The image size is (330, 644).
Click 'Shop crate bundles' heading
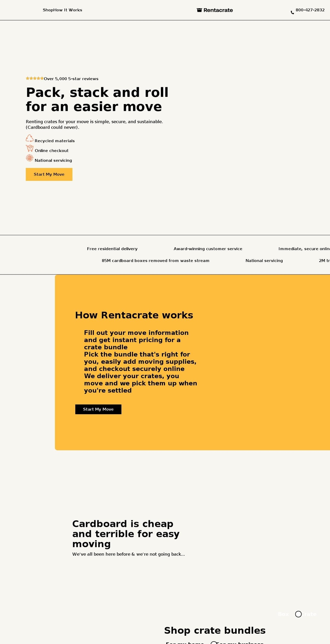[x=215, y=630]
